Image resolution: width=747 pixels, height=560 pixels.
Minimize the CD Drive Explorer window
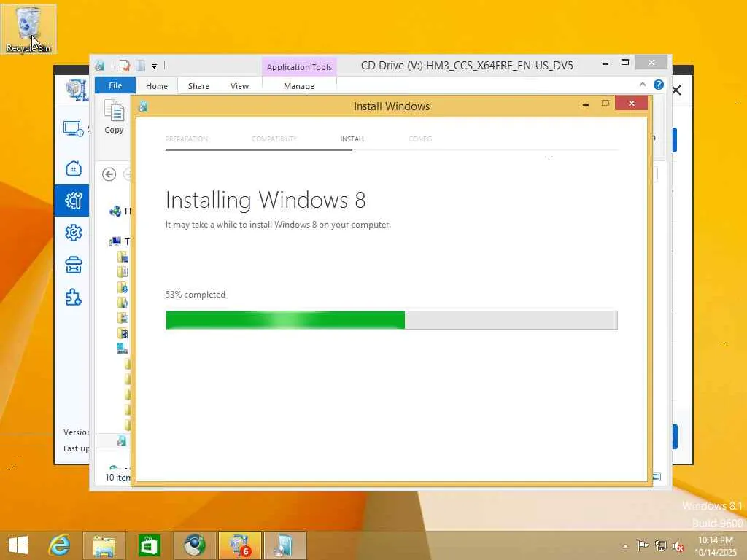605,63
